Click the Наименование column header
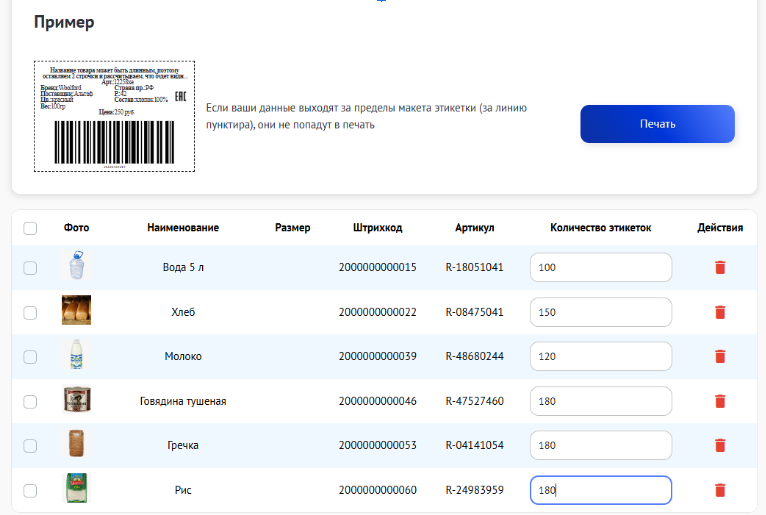 point(183,228)
